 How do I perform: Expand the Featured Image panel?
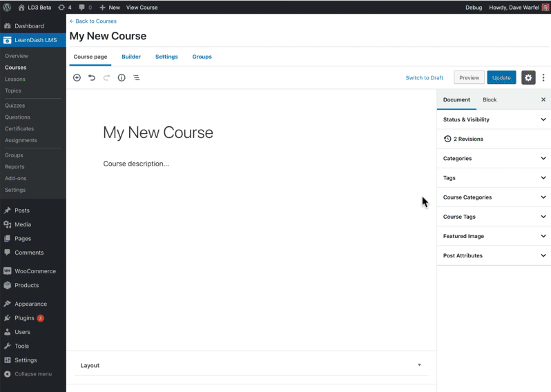tap(494, 236)
